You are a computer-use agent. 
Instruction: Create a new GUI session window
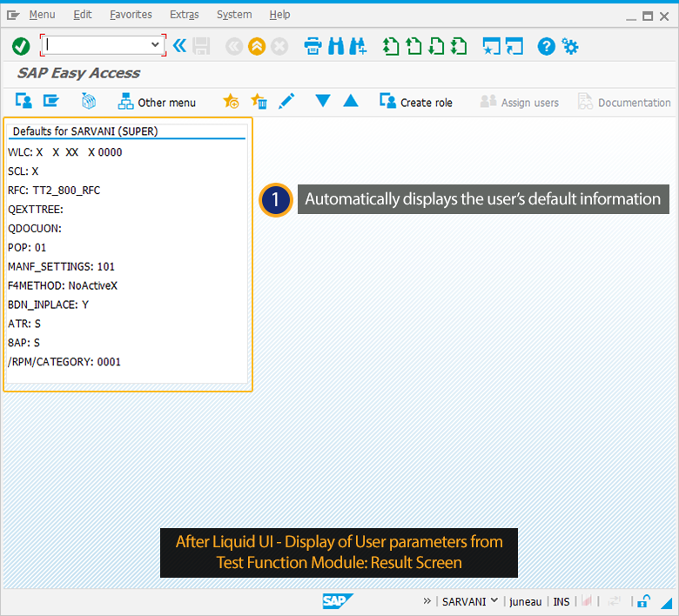492,46
